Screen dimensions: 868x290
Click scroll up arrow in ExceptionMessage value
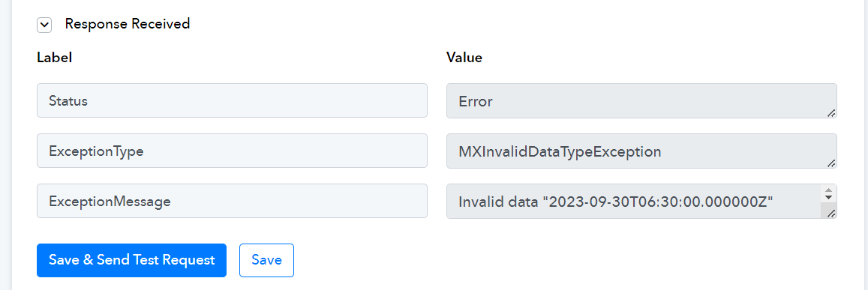(829, 190)
